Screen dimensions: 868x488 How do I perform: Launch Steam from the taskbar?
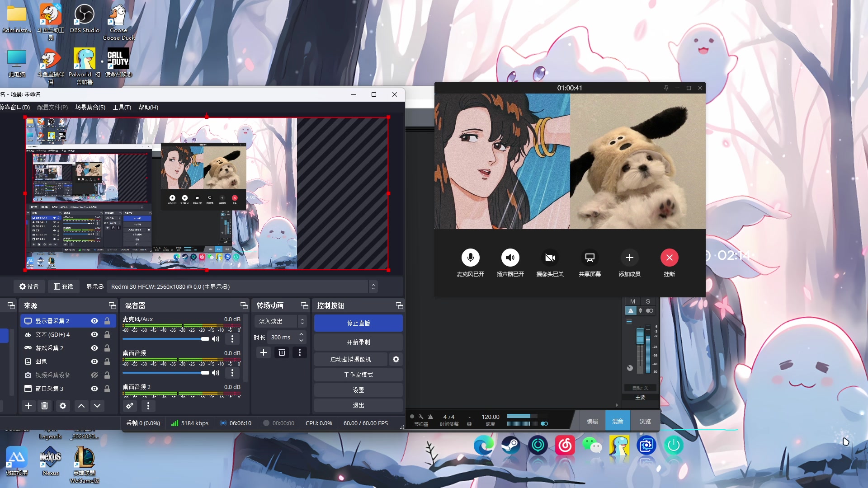pyautogui.click(x=511, y=446)
